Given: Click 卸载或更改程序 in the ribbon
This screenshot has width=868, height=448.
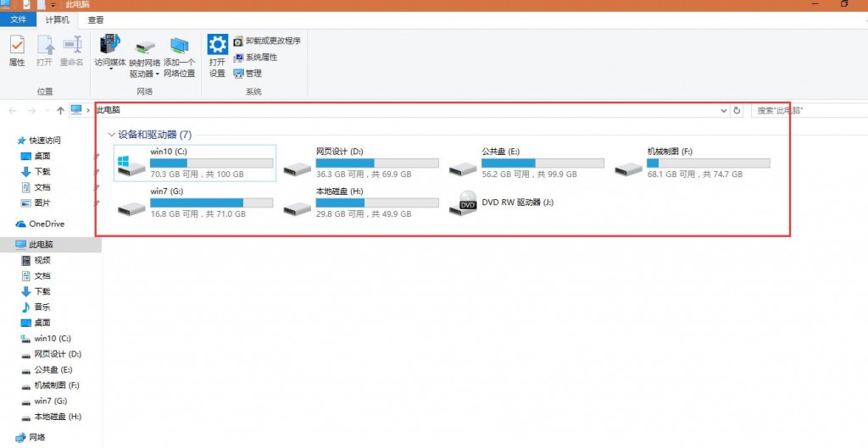Looking at the screenshot, I should pos(267,41).
